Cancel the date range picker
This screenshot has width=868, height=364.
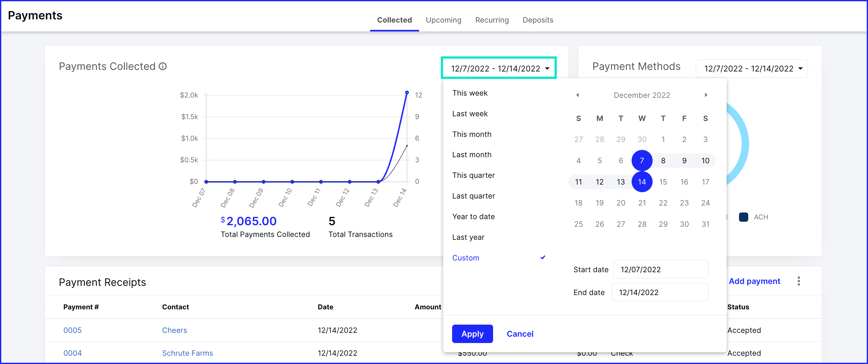pyautogui.click(x=520, y=334)
